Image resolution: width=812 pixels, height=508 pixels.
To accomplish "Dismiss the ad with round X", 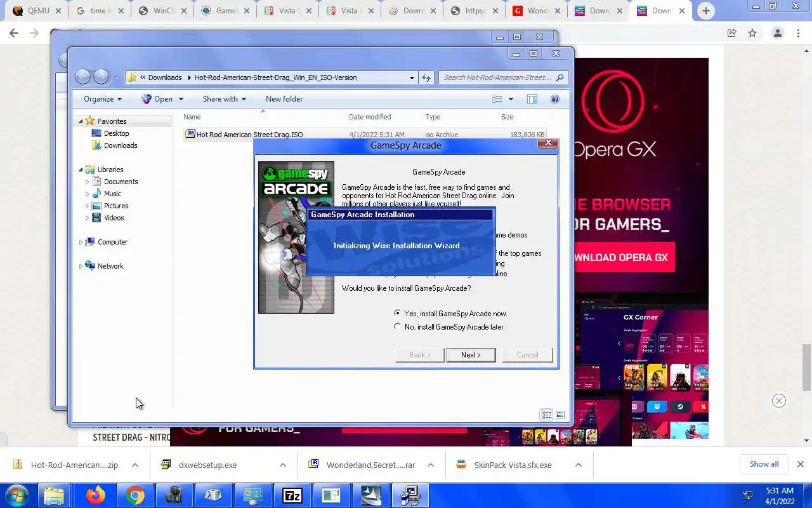I will click(x=779, y=401).
